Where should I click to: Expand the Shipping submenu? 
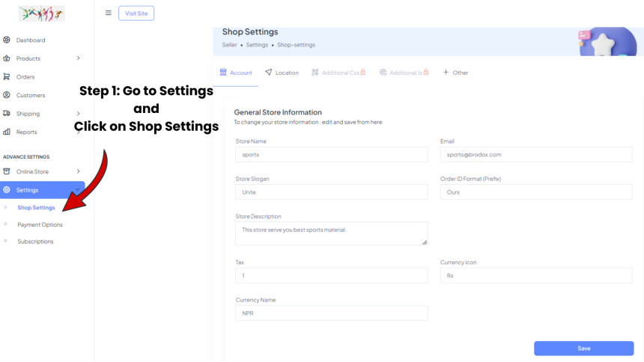pyautogui.click(x=78, y=114)
